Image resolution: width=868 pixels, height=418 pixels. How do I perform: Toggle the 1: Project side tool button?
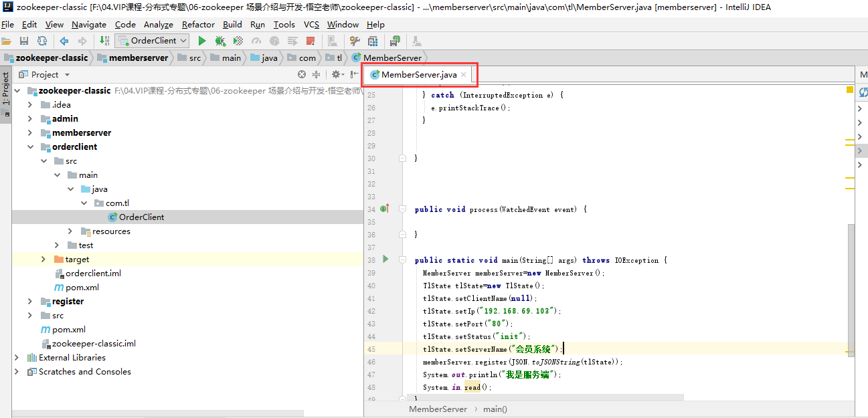6,94
